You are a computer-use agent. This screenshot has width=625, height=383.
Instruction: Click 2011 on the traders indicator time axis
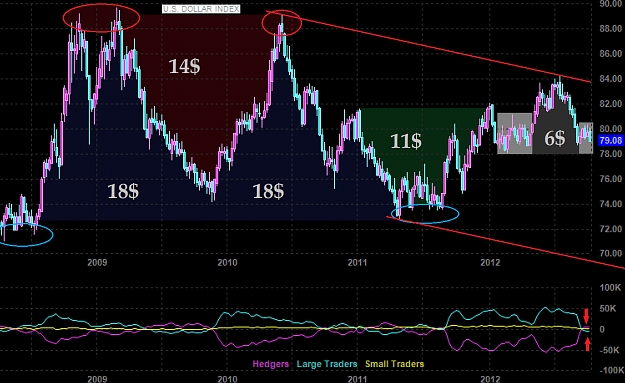(357, 379)
